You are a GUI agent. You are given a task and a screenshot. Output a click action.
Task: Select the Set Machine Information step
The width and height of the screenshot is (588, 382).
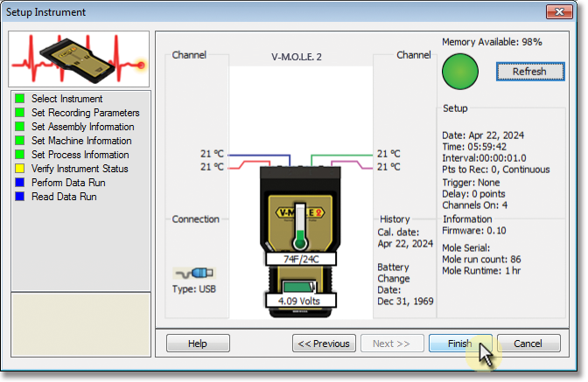81,141
